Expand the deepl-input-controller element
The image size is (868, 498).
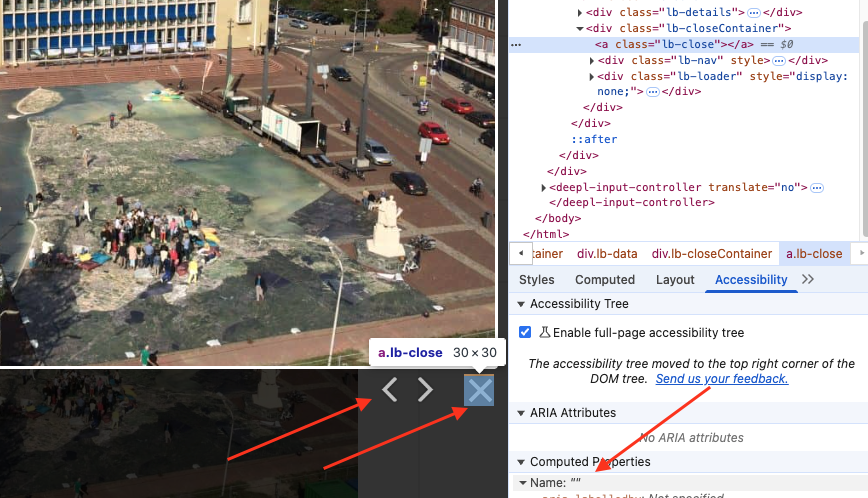click(x=544, y=188)
